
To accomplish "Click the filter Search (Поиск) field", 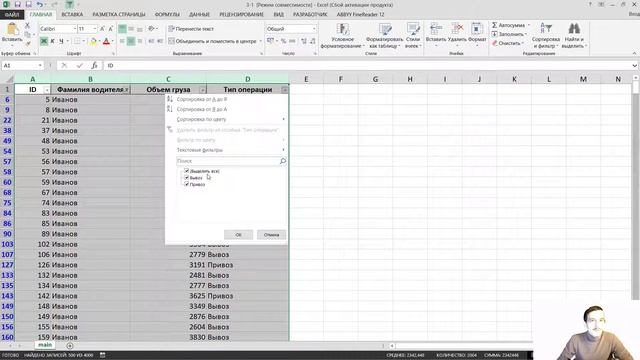I will 231,161.
